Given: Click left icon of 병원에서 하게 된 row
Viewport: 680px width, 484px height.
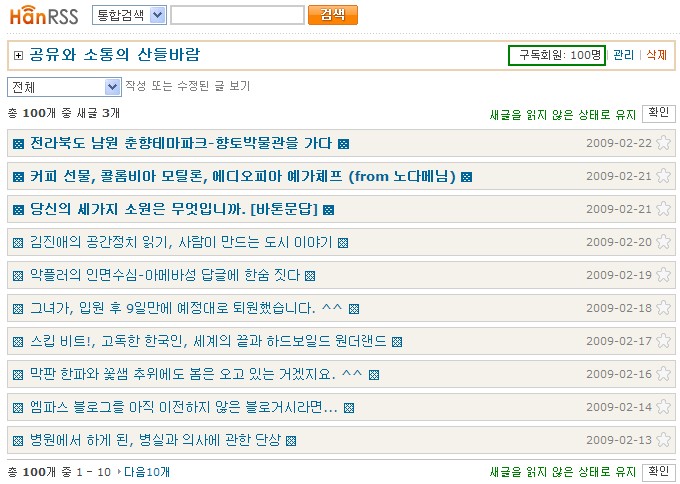Looking at the screenshot, I should 18,441.
